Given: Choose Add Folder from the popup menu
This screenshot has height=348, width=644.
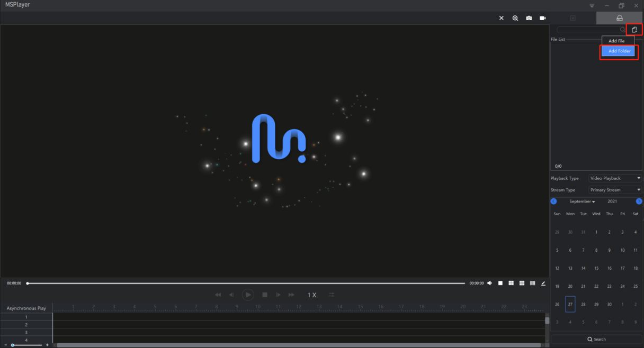Looking at the screenshot, I should tap(619, 51).
